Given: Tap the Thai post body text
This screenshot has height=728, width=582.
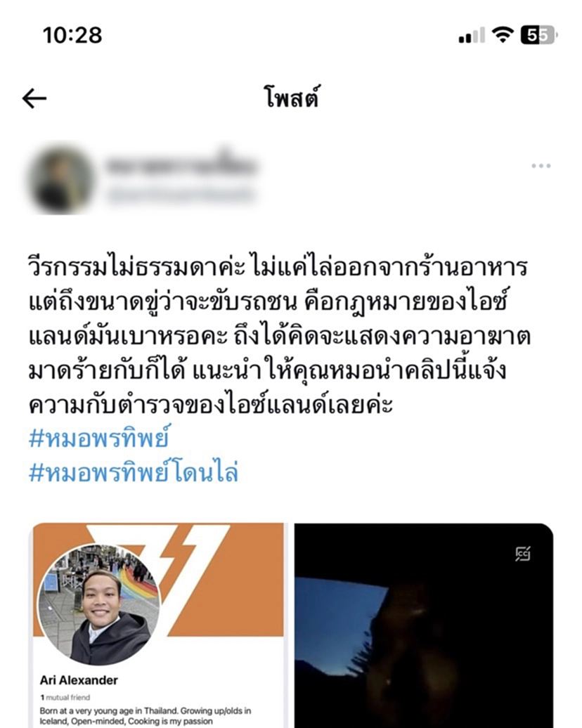Looking at the screenshot, I should (x=278, y=335).
